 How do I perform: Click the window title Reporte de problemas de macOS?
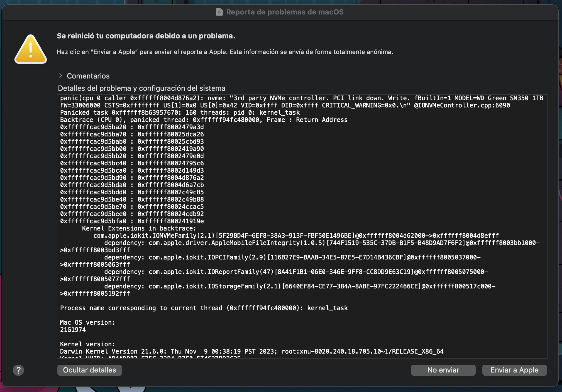tap(285, 12)
